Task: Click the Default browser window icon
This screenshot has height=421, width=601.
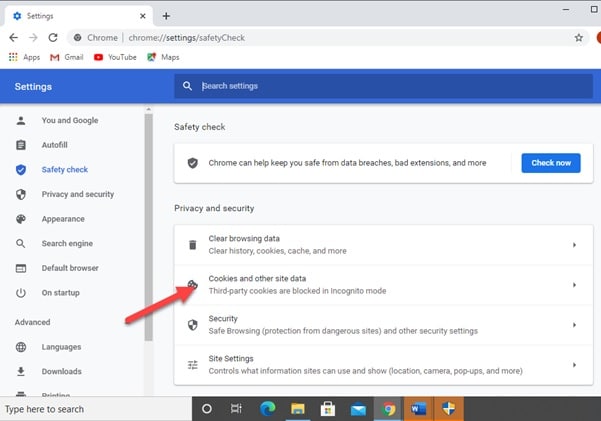Action: pos(21,268)
